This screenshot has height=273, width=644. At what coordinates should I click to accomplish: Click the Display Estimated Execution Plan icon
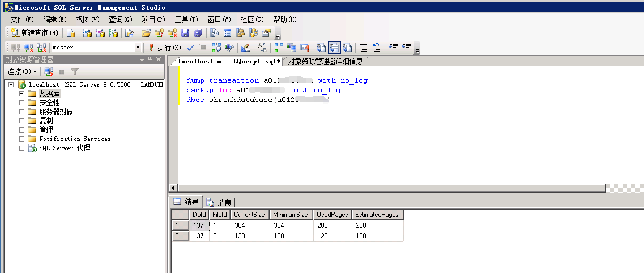(216, 48)
